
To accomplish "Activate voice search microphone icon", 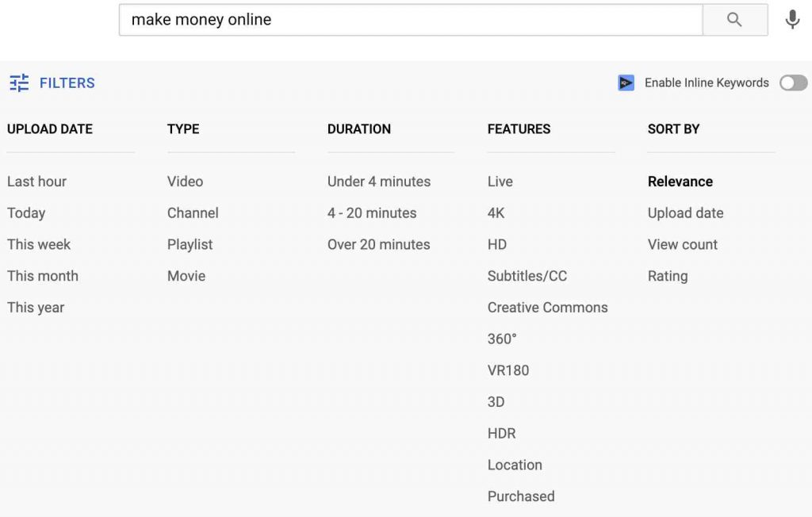I will [792, 20].
